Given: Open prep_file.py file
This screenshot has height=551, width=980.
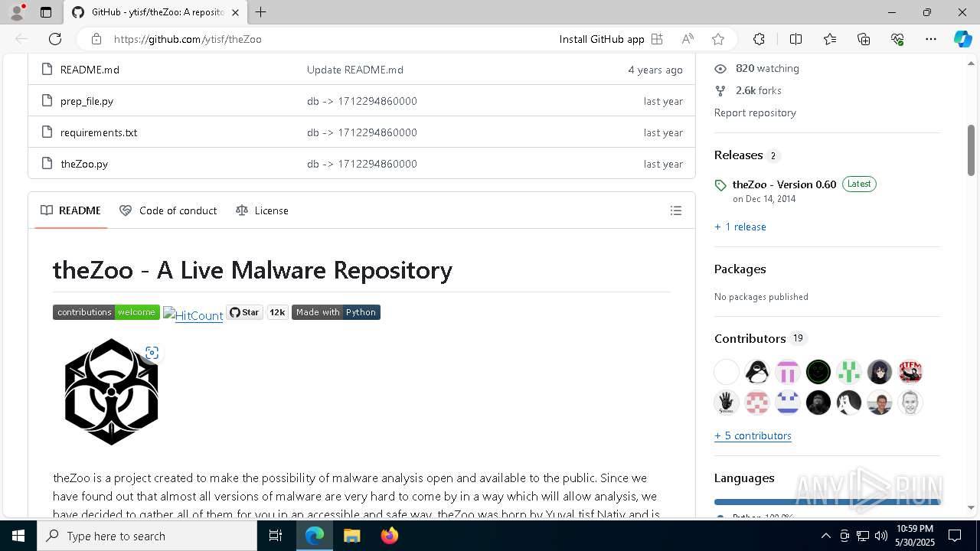Looking at the screenshot, I should [x=87, y=101].
